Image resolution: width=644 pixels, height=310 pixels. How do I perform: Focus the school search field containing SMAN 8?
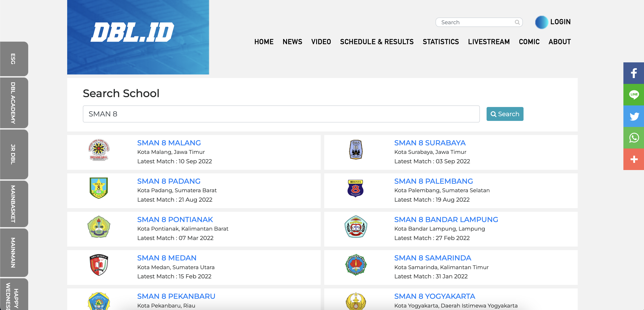[281, 114]
